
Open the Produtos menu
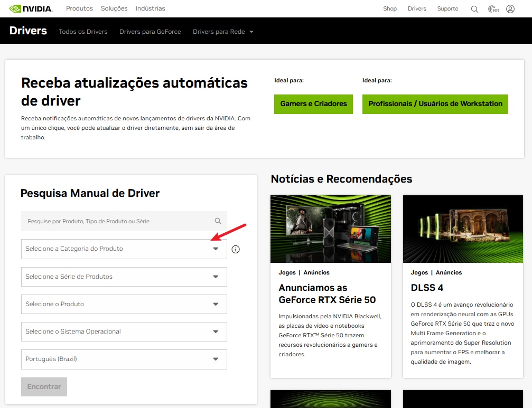click(x=79, y=8)
